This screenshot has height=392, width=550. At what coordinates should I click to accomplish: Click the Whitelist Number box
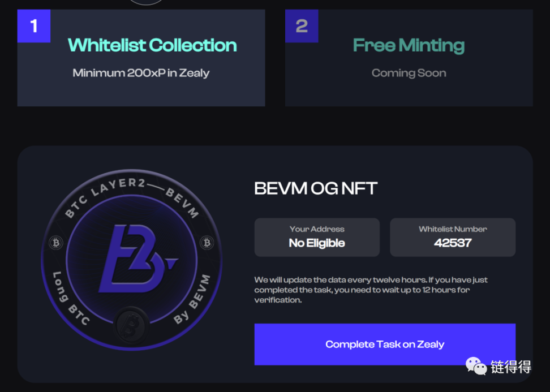point(453,238)
